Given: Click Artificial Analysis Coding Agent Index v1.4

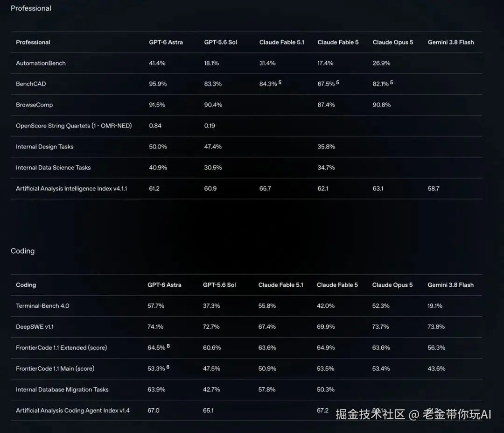Looking at the screenshot, I should pyautogui.click(x=73, y=410).
